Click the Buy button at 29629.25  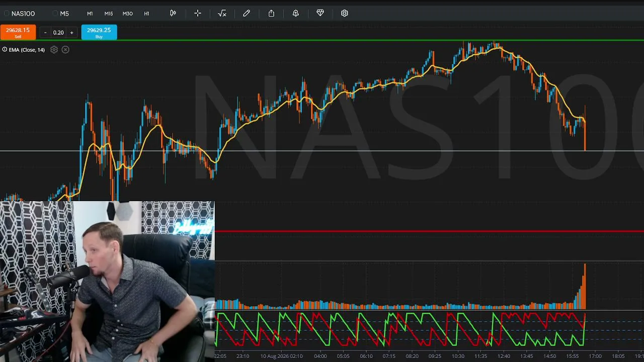99,33
